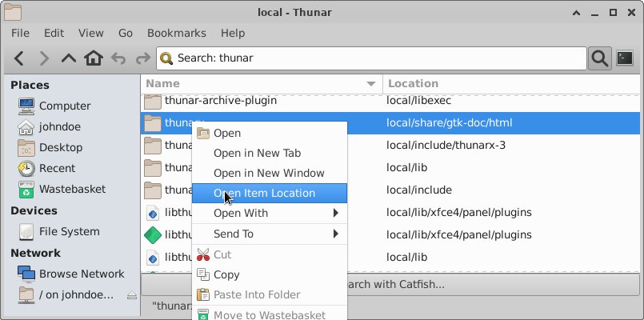Click the Thunar window icon in title bar
Viewport: 644px width, 320px height.
coord(12,12)
